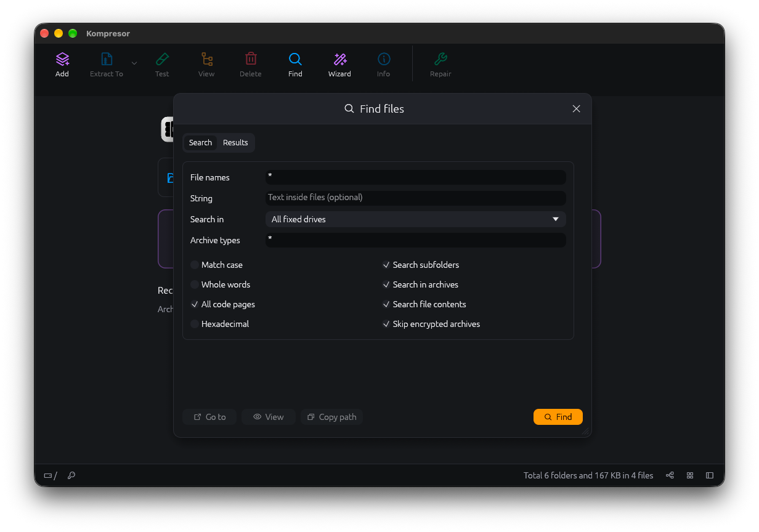
Task: Click the macOS green zoom window button
Action: tap(73, 33)
